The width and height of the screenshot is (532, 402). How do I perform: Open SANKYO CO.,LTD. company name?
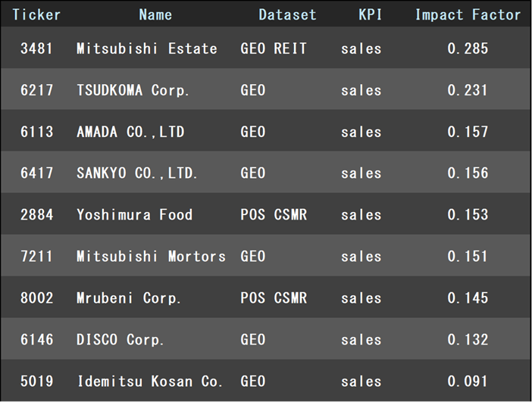[x=137, y=173]
